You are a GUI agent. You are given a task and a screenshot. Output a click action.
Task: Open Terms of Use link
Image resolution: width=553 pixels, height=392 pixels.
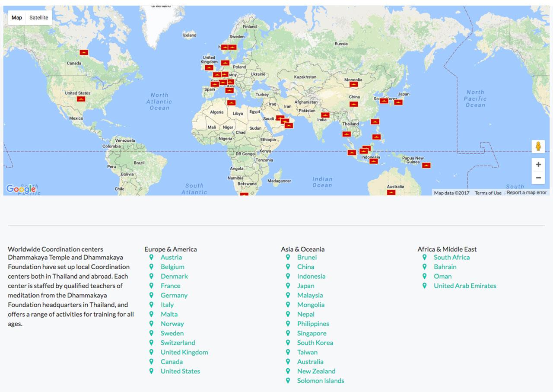488,193
